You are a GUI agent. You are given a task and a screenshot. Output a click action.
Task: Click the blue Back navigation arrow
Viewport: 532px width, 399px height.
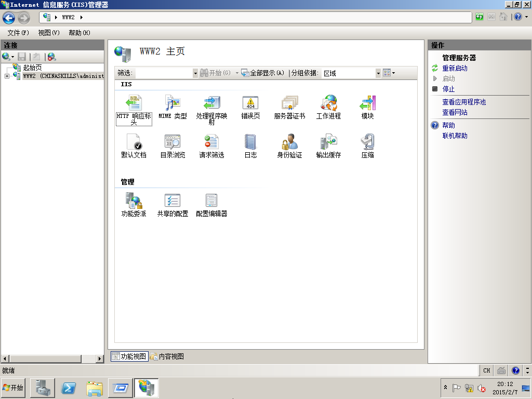(9, 18)
